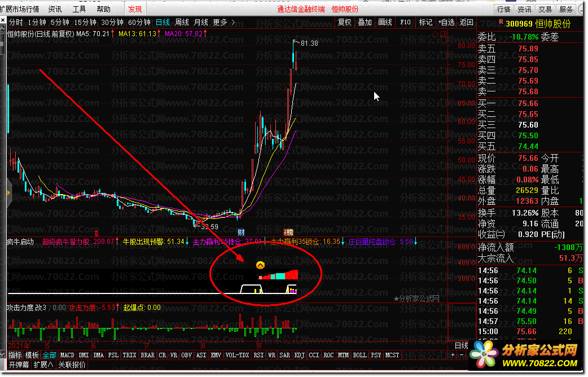This screenshot has height=377, width=588.
Task: Open the 帮助 menu
Action: pyautogui.click(x=103, y=9)
